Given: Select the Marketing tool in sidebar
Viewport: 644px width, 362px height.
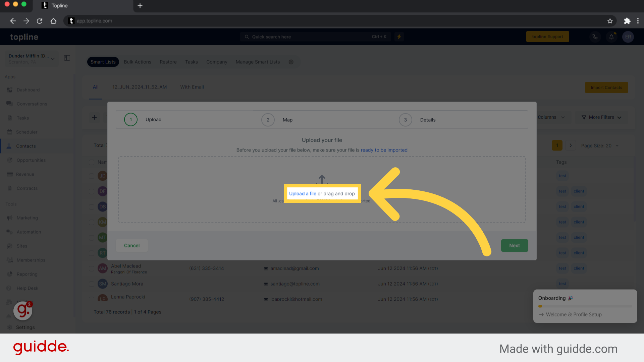Looking at the screenshot, I should [x=27, y=218].
